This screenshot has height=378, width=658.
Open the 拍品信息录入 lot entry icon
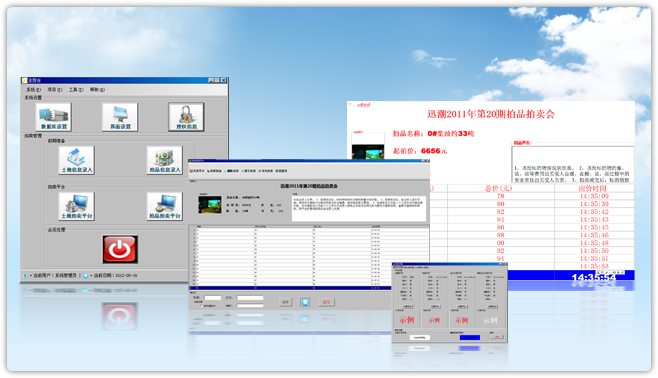pyautogui.click(x=164, y=160)
